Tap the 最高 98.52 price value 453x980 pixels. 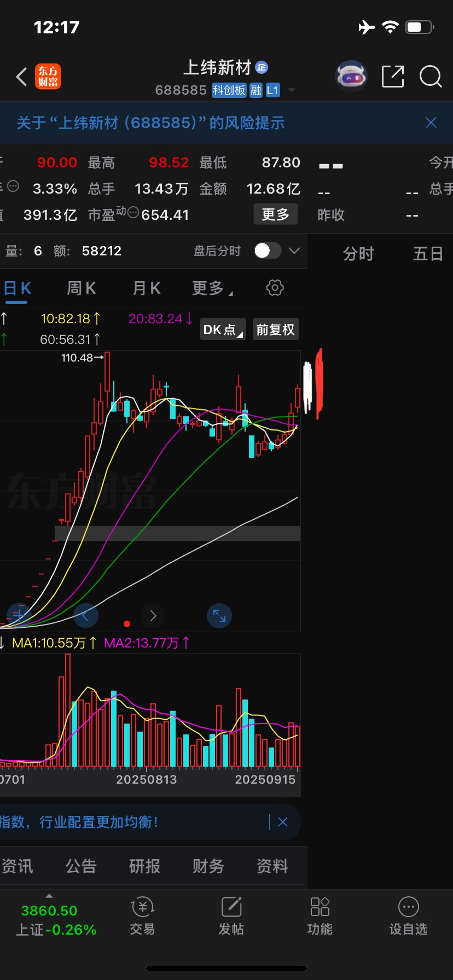pos(169,162)
